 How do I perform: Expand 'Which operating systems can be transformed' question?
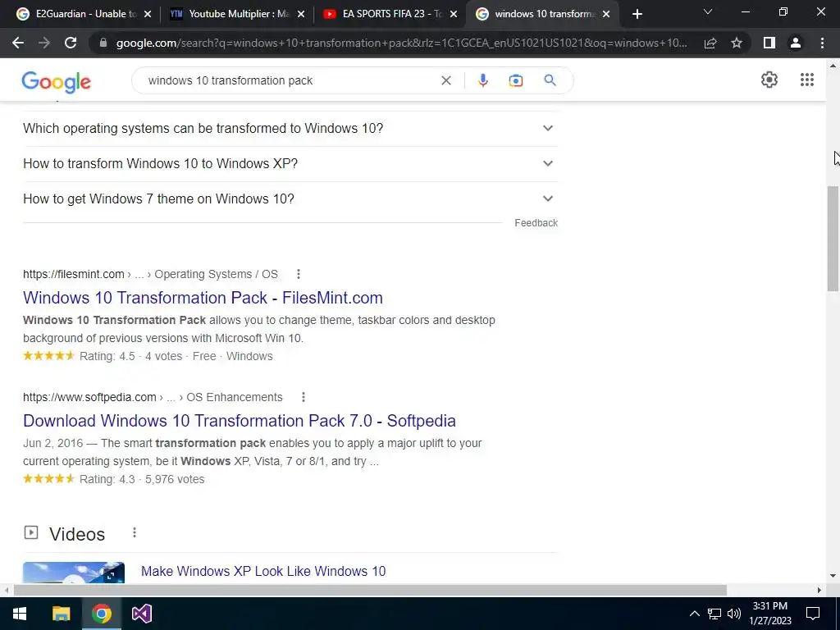point(290,129)
